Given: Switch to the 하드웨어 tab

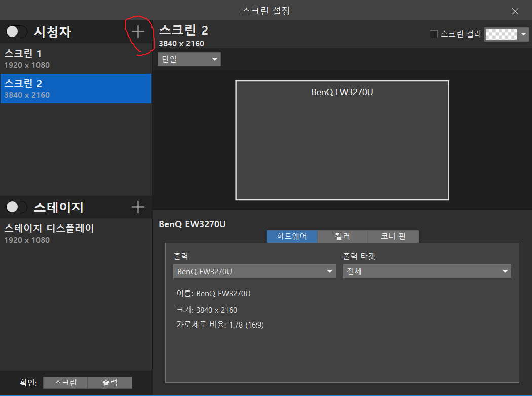Looking at the screenshot, I should pyautogui.click(x=292, y=236).
